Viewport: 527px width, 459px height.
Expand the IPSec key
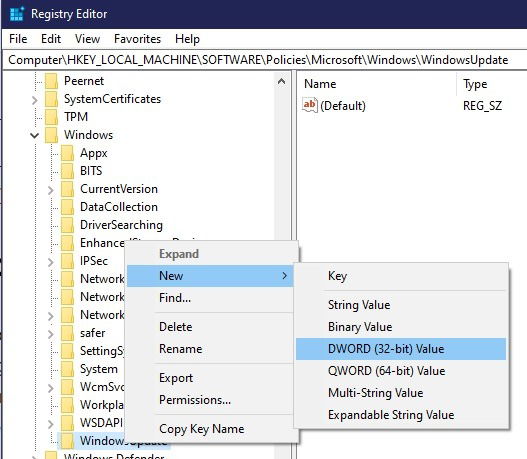pyautogui.click(x=51, y=262)
